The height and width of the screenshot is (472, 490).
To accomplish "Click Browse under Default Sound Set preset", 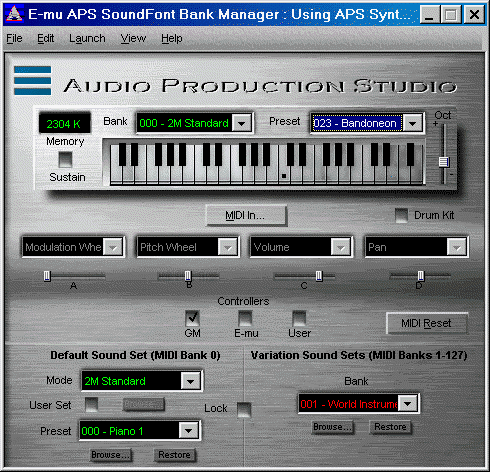I will click(x=111, y=455).
